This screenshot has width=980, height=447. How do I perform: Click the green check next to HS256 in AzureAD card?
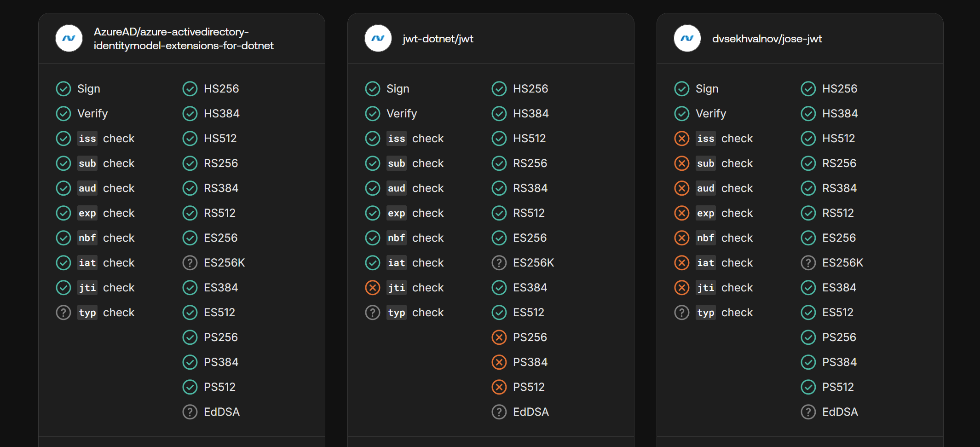pyautogui.click(x=190, y=88)
